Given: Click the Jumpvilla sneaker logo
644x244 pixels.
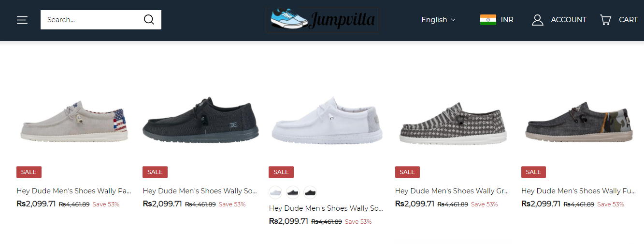Looking at the screenshot, I should point(322,20).
